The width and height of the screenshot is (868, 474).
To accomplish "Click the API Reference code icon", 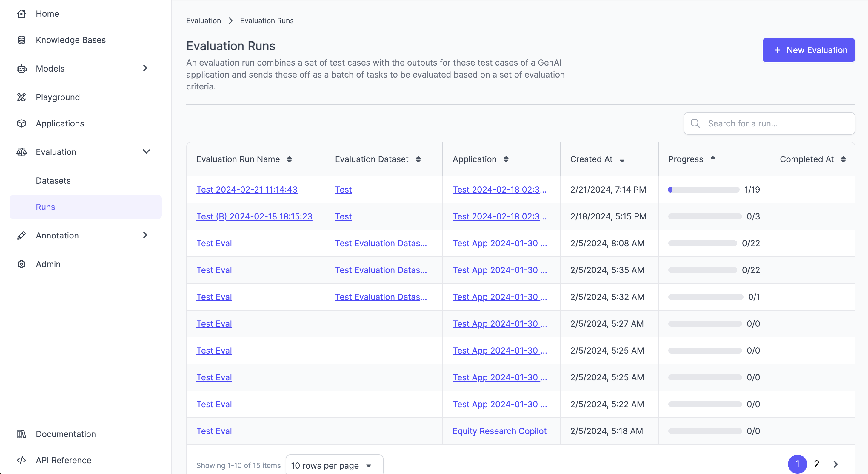I will click(21, 460).
